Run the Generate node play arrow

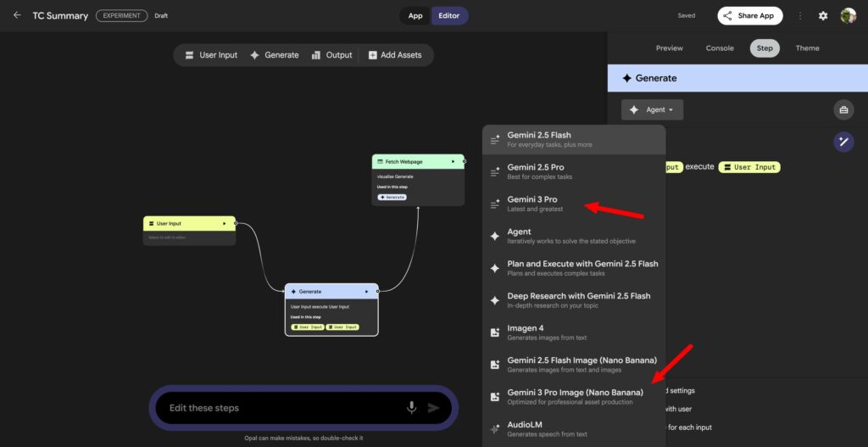click(366, 291)
